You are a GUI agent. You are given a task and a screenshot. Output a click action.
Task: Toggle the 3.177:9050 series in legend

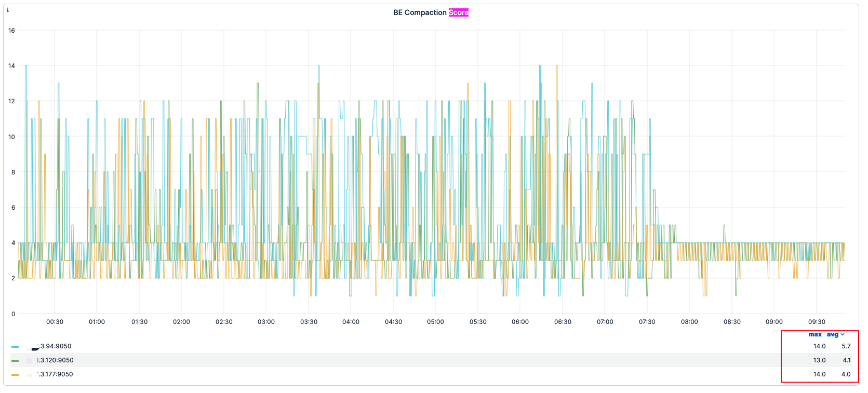pyautogui.click(x=55, y=374)
